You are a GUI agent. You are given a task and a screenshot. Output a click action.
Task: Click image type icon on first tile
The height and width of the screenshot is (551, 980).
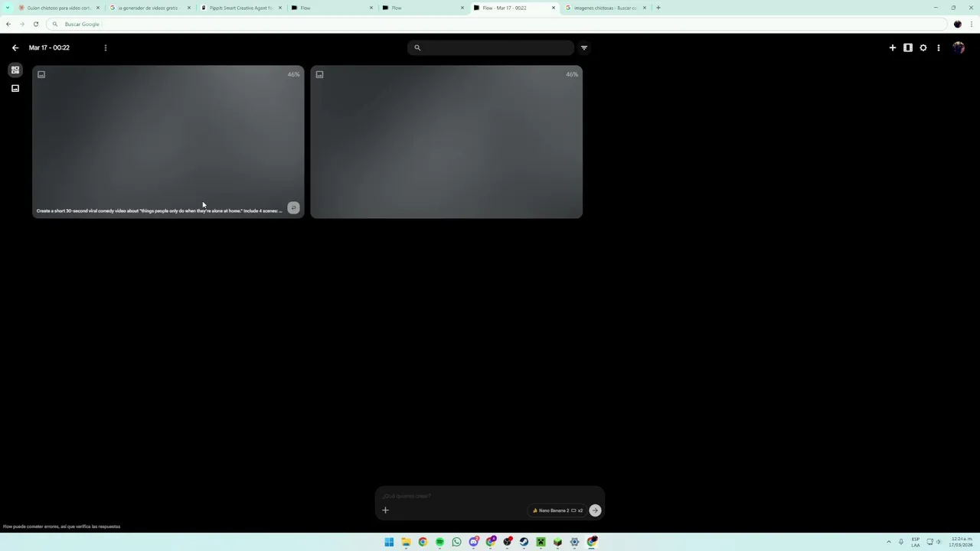pos(41,74)
